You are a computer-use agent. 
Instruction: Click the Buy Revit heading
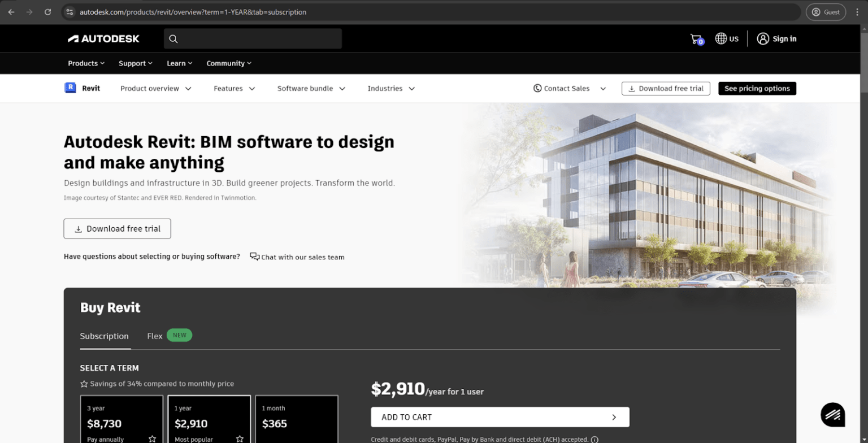click(110, 307)
